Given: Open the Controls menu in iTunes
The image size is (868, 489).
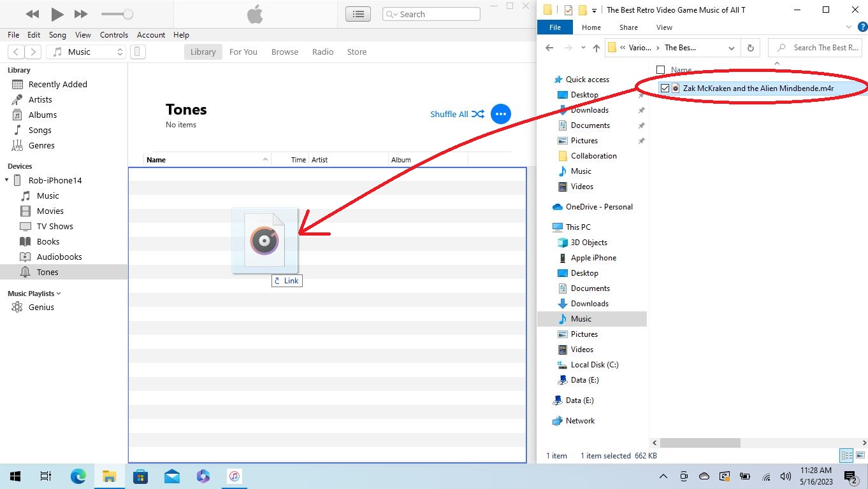Looking at the screenshot, I should [x=114, y=35].
